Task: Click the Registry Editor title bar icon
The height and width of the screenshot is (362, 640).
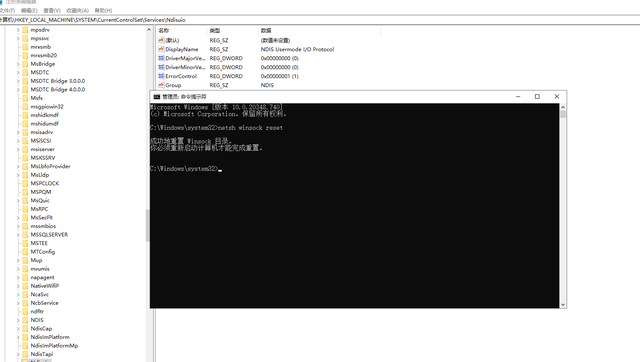Action: coord(1,2)
